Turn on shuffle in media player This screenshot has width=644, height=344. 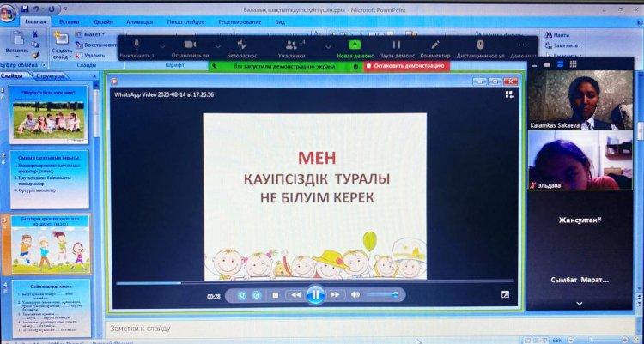click(x=241, y=294)
